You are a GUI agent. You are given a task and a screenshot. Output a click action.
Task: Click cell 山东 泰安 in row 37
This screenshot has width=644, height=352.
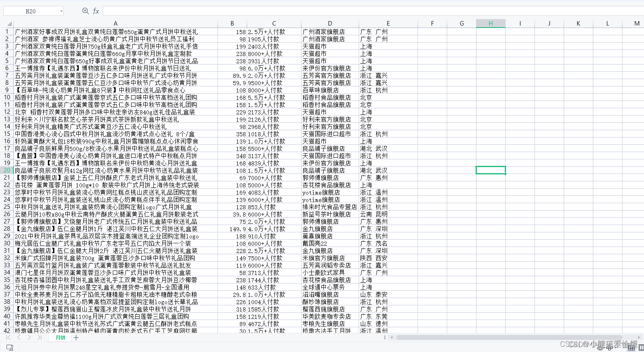[388, 294]
